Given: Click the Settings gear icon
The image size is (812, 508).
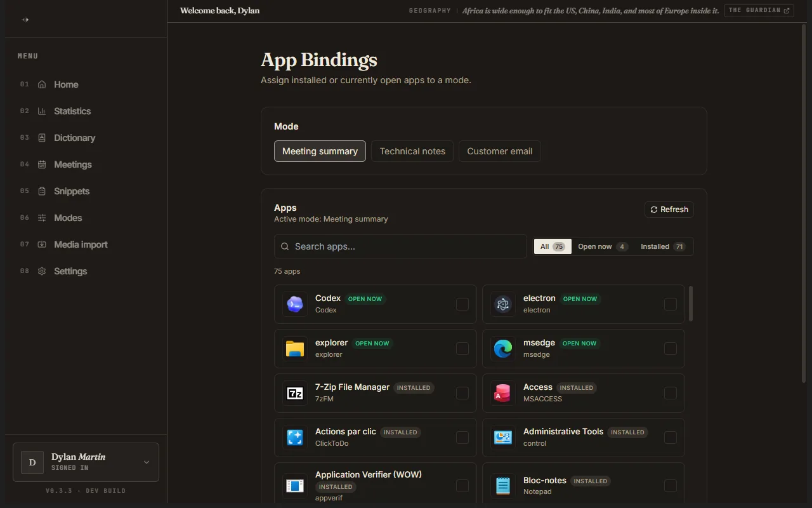Looking at the screenshot, I should (x=42, y=271).
